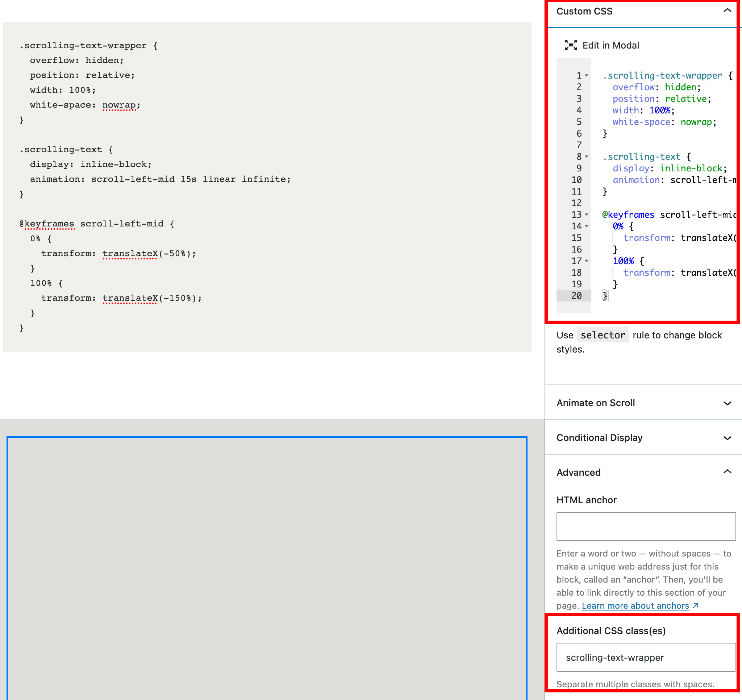The image size is (742, 700).
Task: Click the Custom CSS panel title
Action: tap(584, 11)
